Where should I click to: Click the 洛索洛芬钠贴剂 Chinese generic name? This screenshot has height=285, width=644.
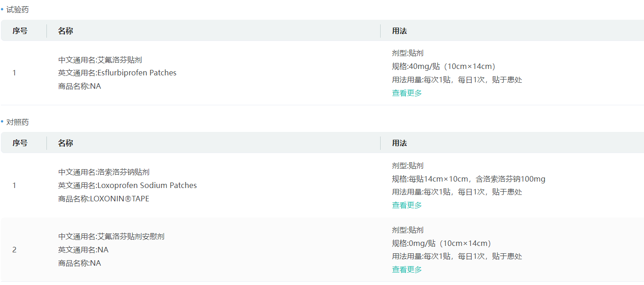click(x=123, y=172)
